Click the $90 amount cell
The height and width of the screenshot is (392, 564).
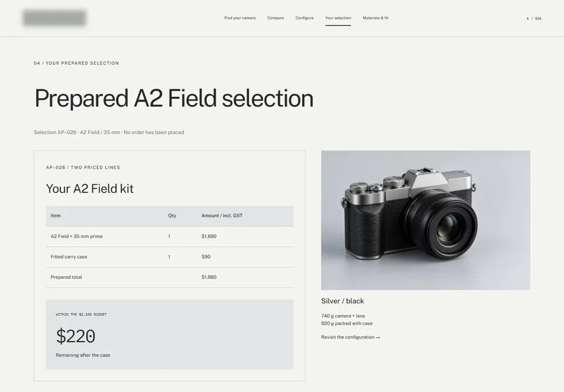click(x=206, y=257)
